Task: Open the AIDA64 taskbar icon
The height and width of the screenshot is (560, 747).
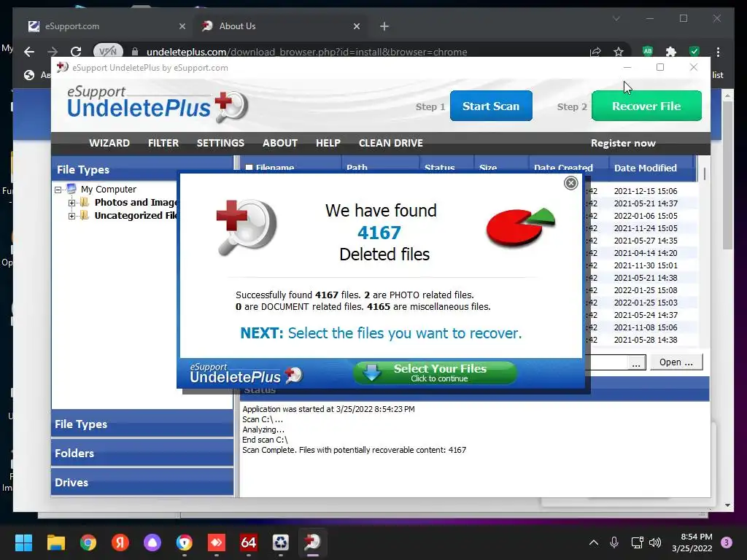Action: pos(249,542)
